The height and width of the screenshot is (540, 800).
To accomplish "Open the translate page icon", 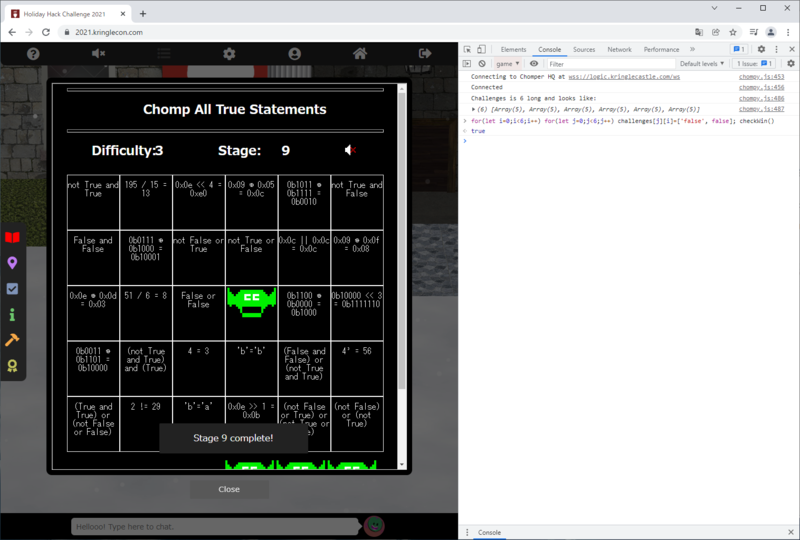I will tap(698, 32).
